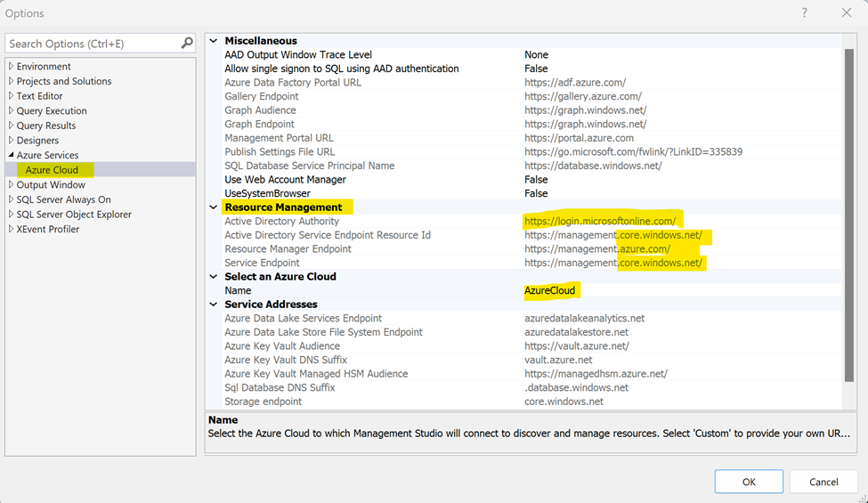Expand the Designers node arrow

(x=11, y=140)
